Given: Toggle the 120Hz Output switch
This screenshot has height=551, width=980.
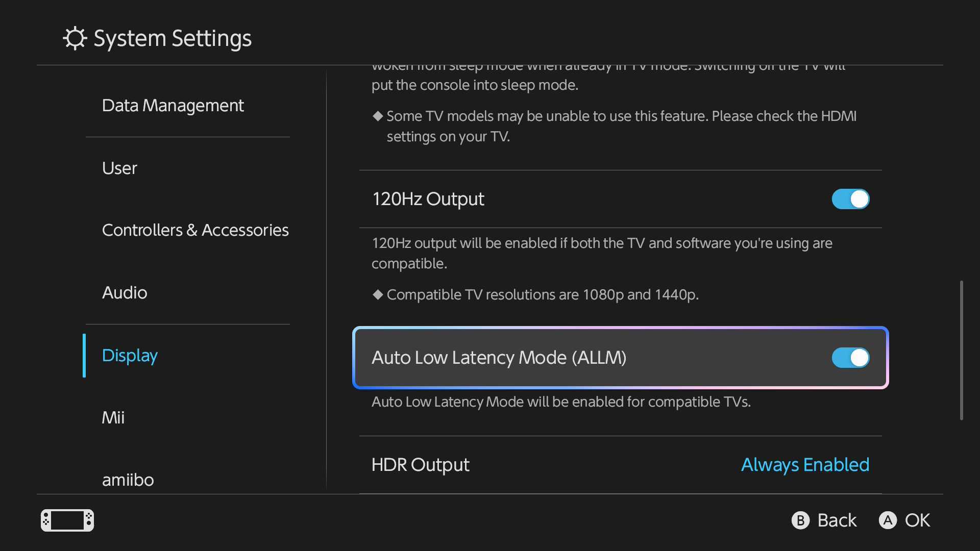Looking at the screenshot, I should pos(850,199).
